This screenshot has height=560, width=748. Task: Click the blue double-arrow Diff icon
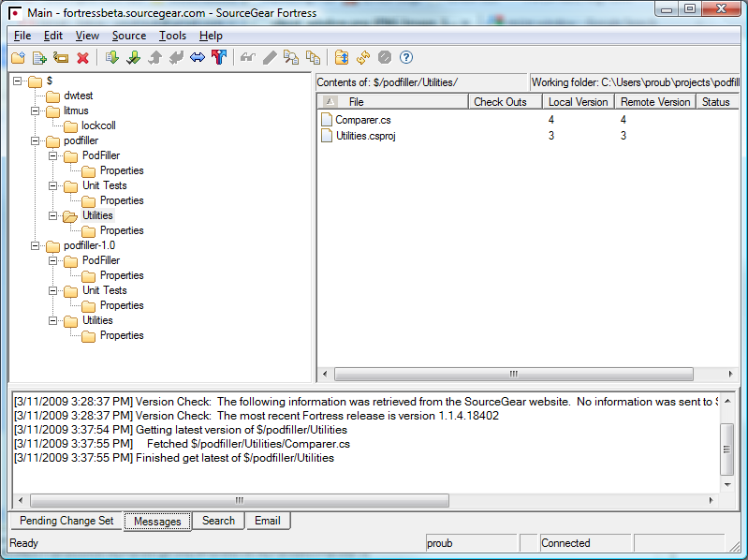point(197,58)
